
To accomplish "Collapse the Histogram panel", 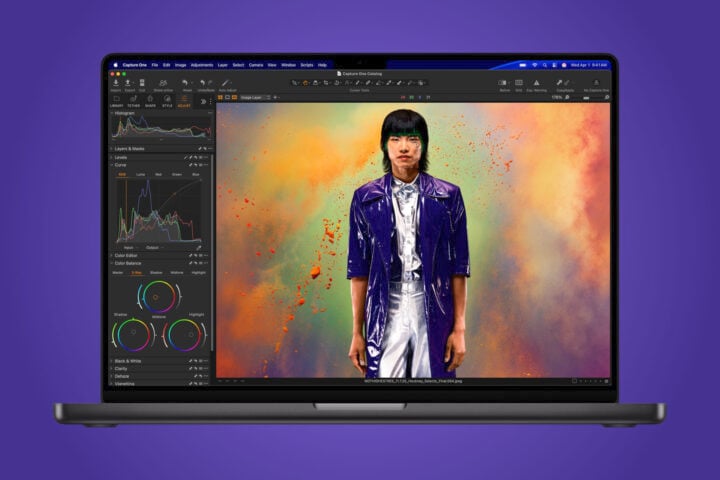I will (112, 113).
